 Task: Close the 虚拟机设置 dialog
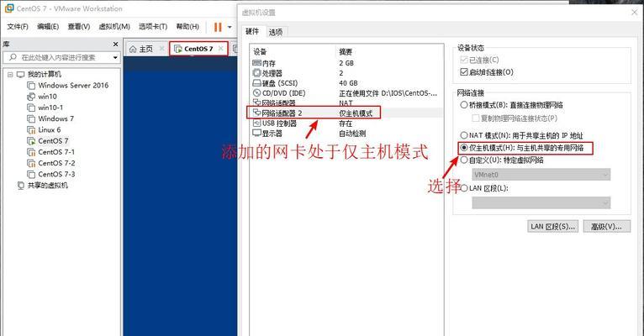635,13
